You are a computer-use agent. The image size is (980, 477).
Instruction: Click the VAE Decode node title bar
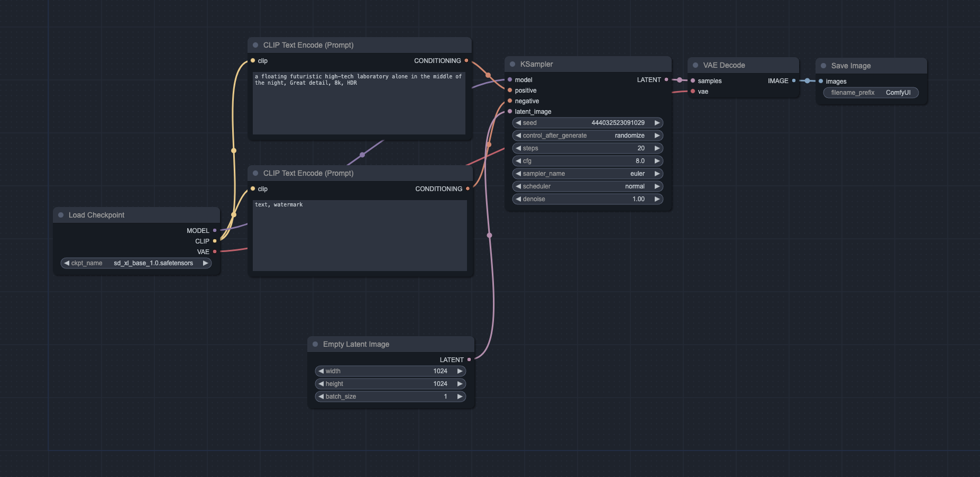point(724,65)
